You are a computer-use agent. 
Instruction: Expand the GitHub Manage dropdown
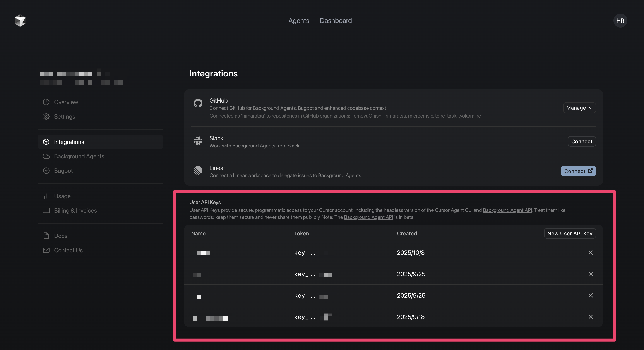click(579, 108)
